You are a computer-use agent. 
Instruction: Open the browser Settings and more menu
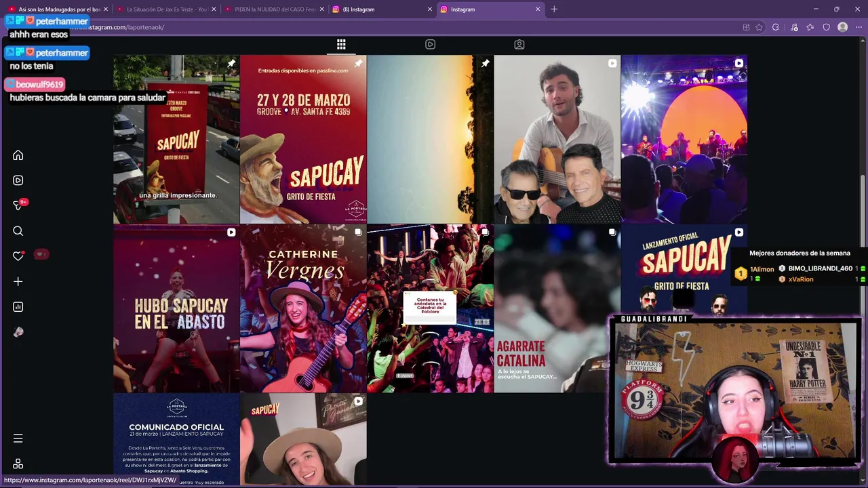pos(859,27)
